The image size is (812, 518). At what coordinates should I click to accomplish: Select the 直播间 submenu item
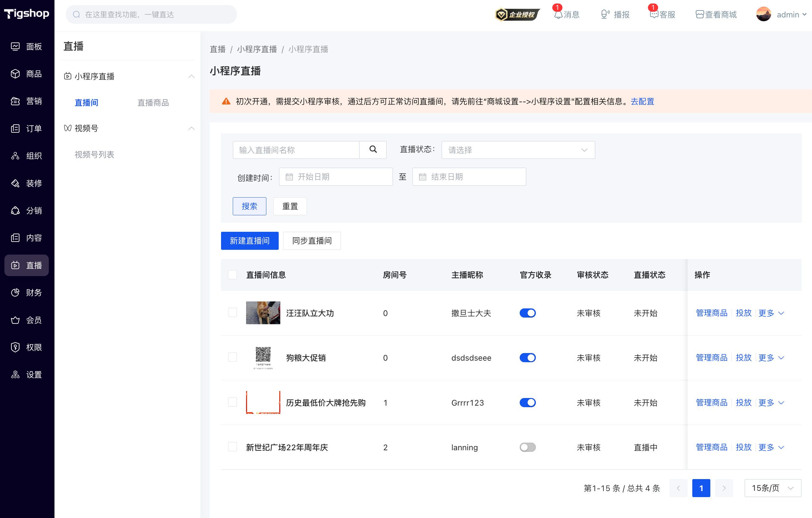[86, 102]
